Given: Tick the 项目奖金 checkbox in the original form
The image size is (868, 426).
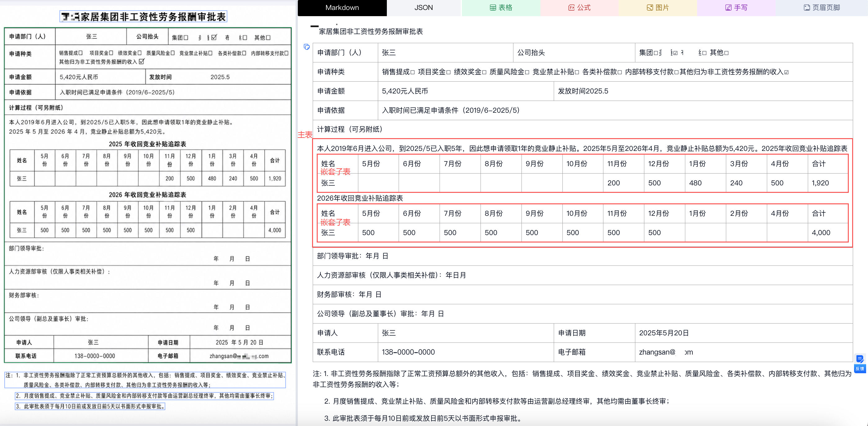Looking at the screenshot, I should pyautogui.click(x=111, y=53).
